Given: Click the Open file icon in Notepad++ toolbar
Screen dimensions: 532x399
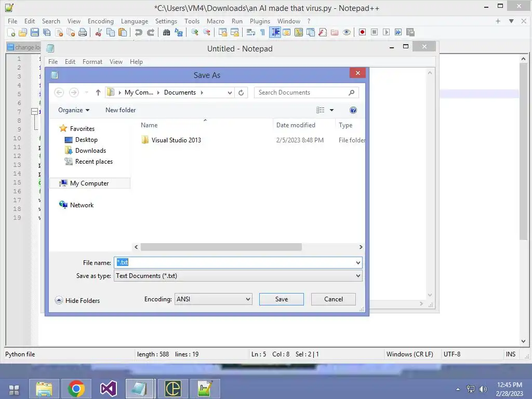Looking at the screenshot, I should (x=23, y=32).
